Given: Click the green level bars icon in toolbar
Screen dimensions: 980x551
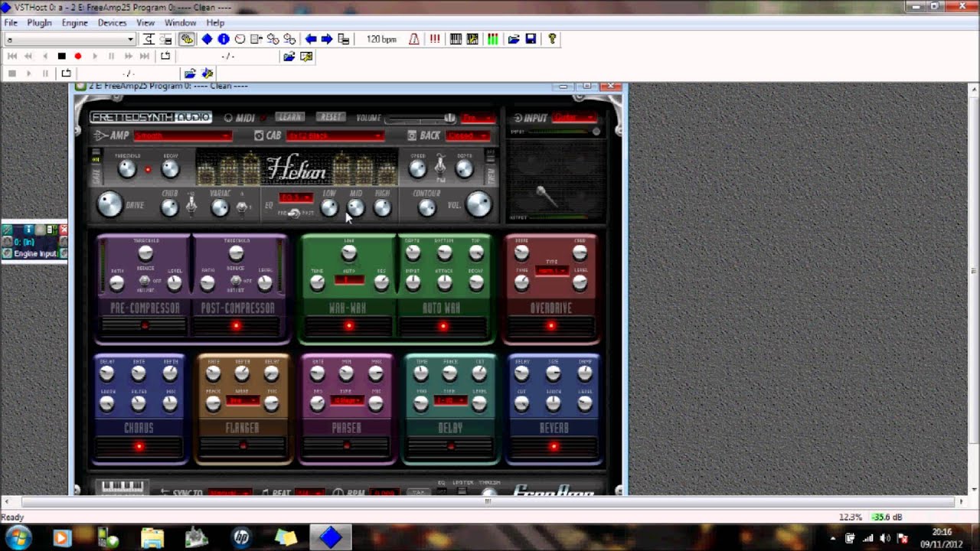Looking at the screenshot, I should point(493,39).
